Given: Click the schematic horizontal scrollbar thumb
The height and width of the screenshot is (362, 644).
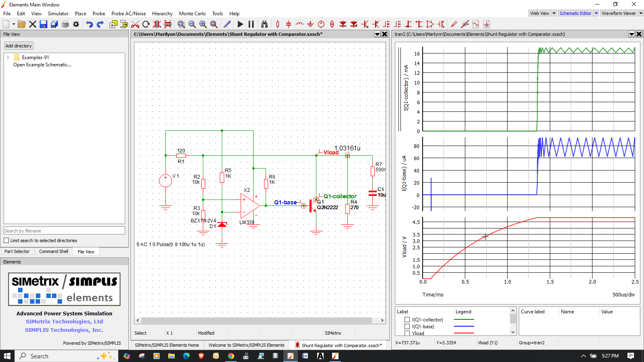Looking at the screenshot, I should (256, 321).
